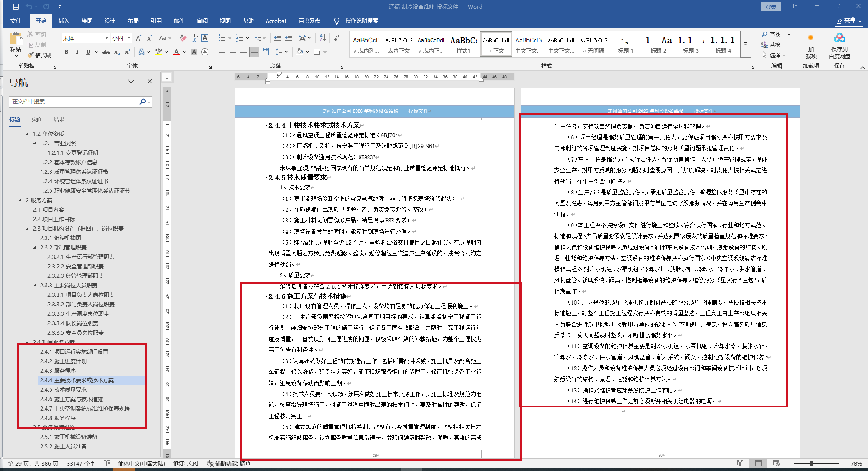Shrink font size with the smaller A icon
This screenshot has height=471, width=868.
click(x=149, y=38)
